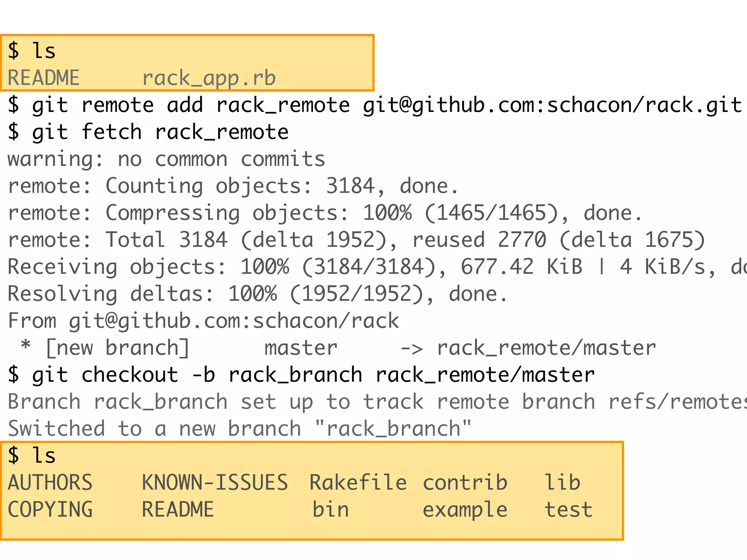
Task: Click COPYING in second ls output
Action: [50, 510]
